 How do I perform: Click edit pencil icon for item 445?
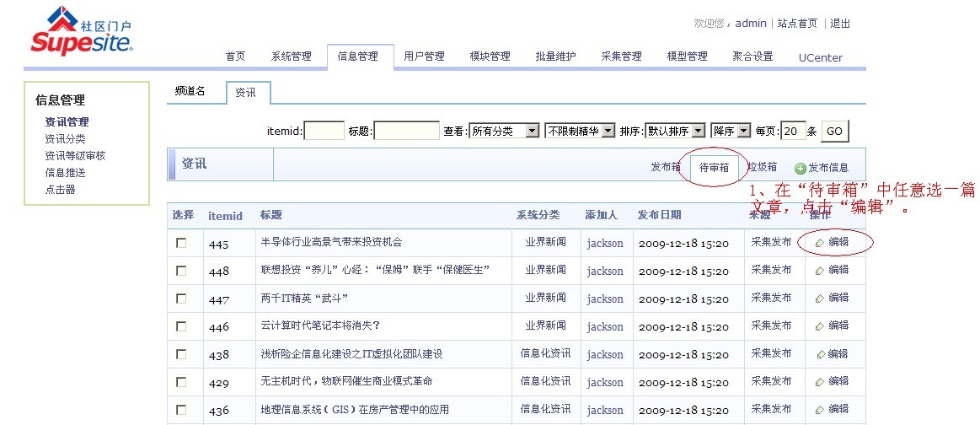(x=819, y=243)
